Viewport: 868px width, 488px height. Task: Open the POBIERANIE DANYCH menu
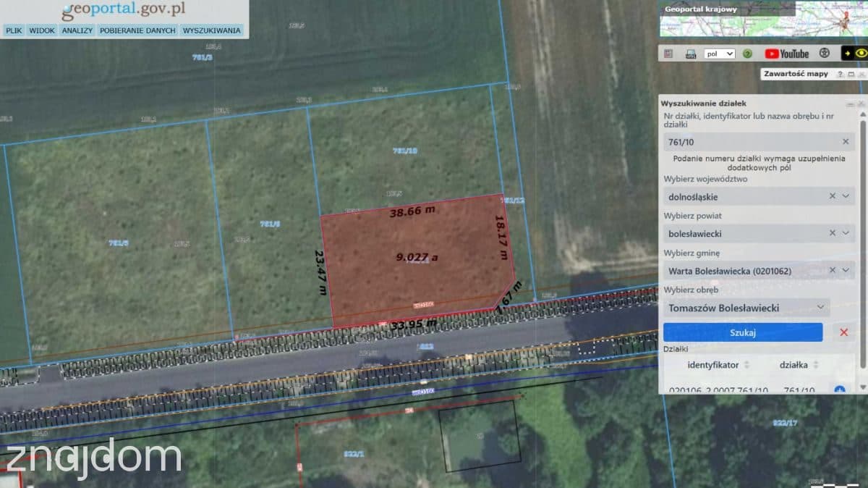coord(137,31)
